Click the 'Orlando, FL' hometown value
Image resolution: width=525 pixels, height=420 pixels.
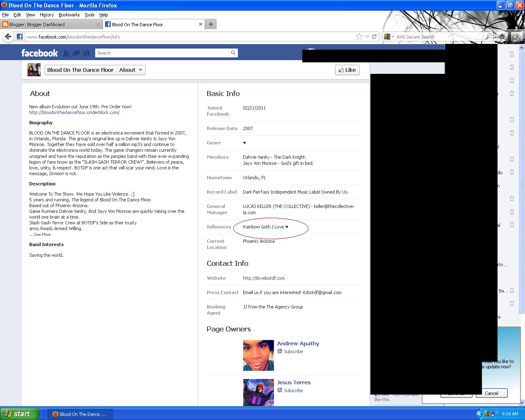(254, 178)
